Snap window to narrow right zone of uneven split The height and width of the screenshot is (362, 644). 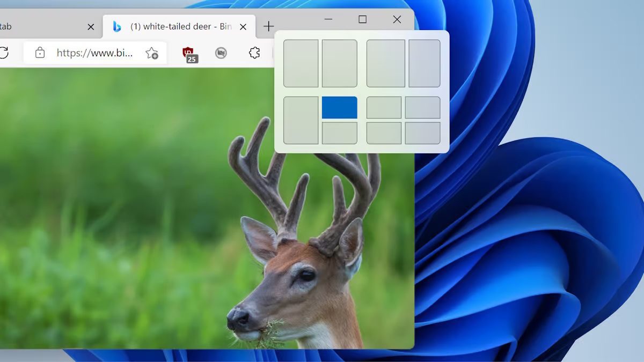point(425,63)
